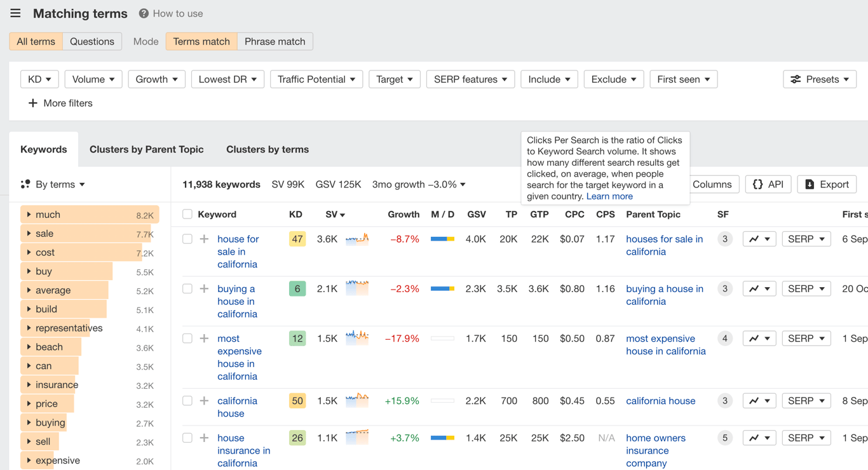Image resolution: width=868 pixels, height=470 pixels.
Task: Click the By terms sorting icon
Action: pos(25,184)
